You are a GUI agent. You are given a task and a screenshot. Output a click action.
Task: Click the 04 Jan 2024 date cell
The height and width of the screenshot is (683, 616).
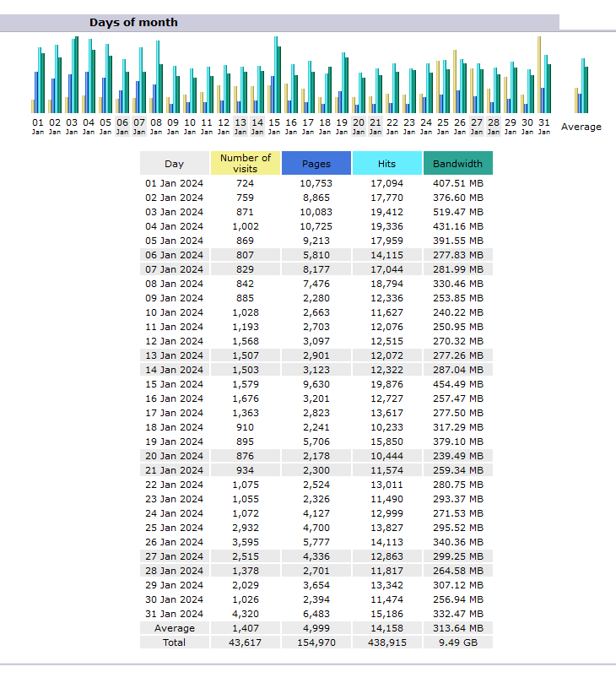174,226
